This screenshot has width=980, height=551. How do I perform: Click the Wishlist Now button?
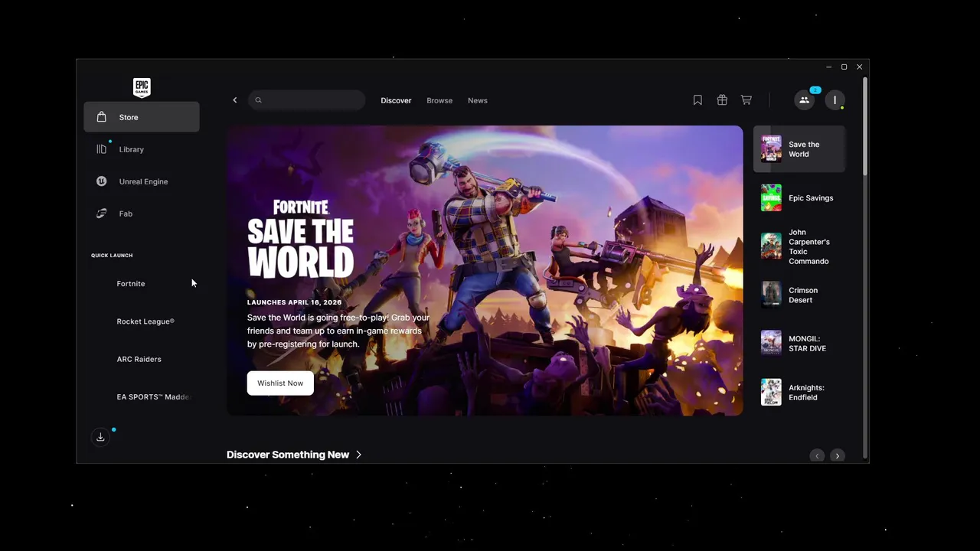(280, 383)
